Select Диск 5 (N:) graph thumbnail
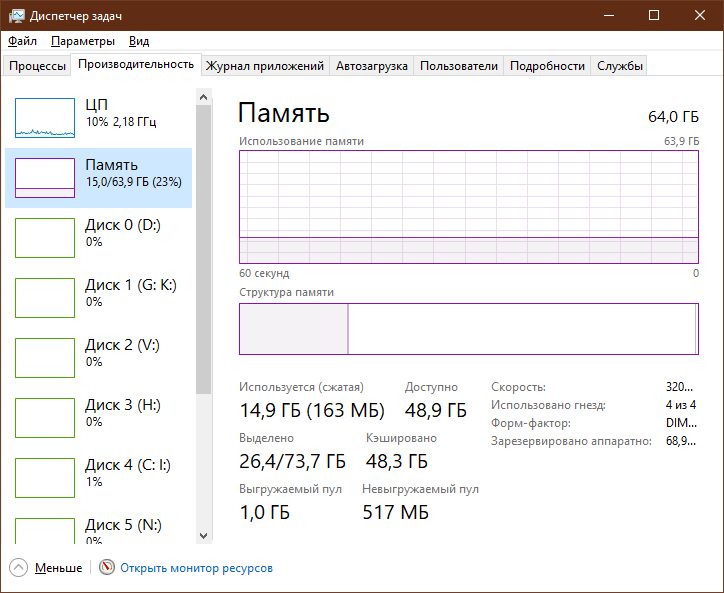724x593 pixels. tap(45, 531)
